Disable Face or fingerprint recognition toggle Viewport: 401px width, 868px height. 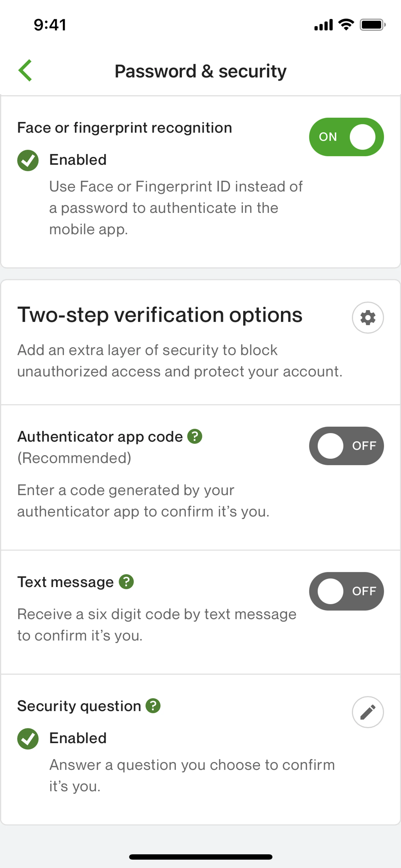346,137
